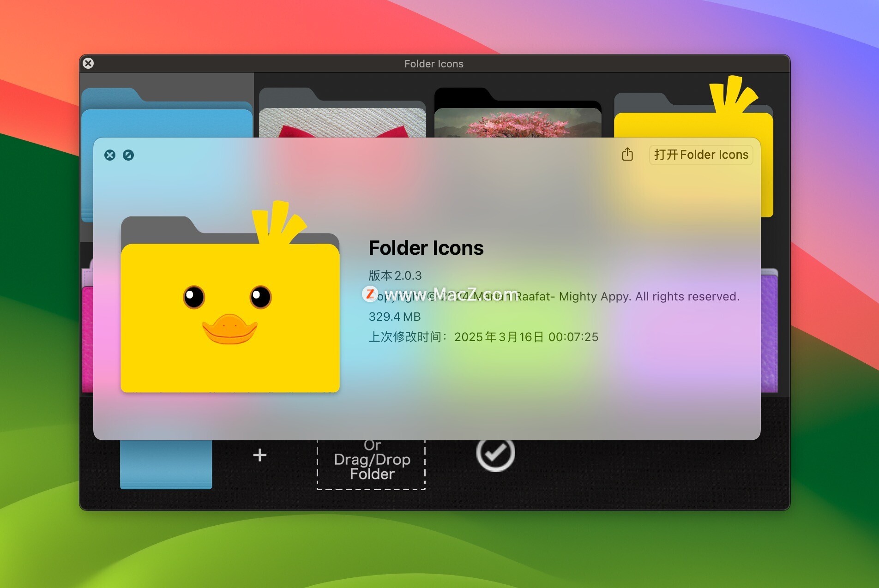The height and width of the screenshot is (588, 879).
Task: Click the Folder Icons app name heading
Action: coord(426,248)
